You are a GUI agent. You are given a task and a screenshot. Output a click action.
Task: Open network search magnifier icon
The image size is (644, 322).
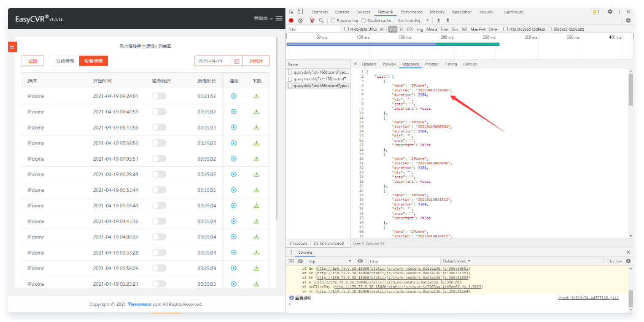321,20
